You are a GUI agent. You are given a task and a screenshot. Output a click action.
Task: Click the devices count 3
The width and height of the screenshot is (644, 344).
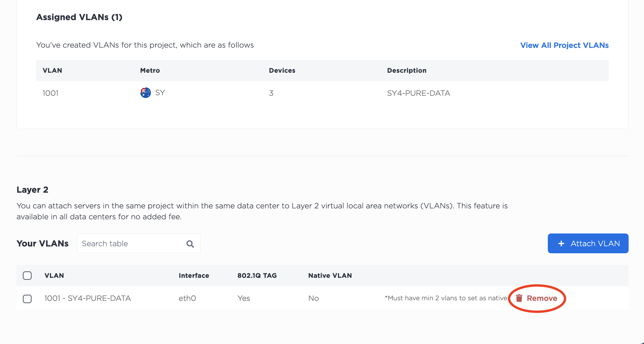pos(271,93)
